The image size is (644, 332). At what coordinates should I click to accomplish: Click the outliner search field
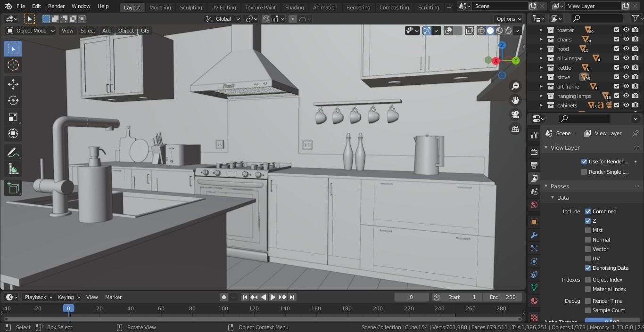point(597,18)
